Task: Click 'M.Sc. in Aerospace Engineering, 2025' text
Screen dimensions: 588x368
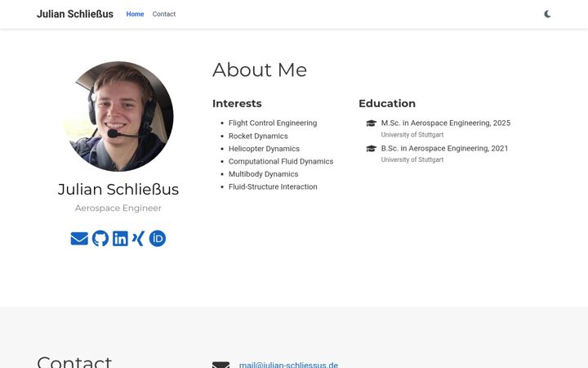Action: (x=446, y=123)
